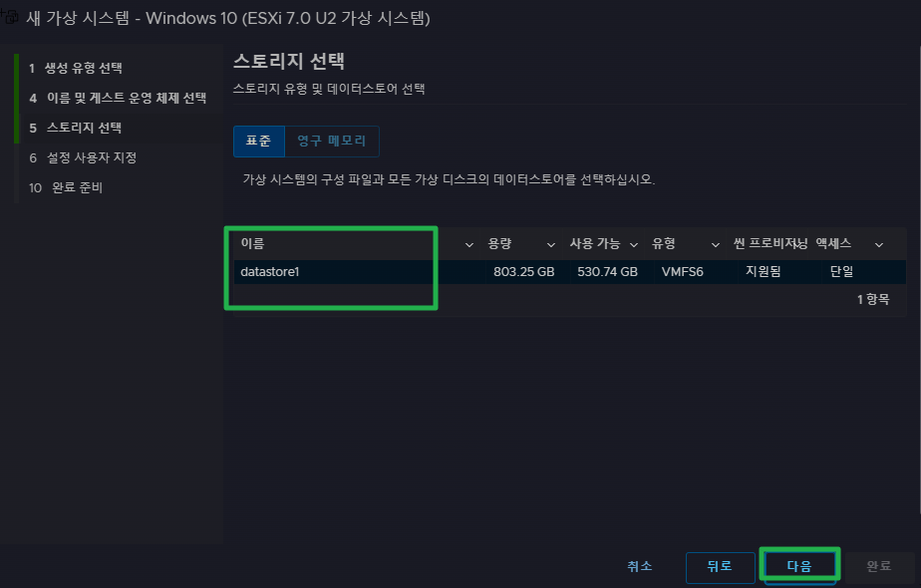Expand the 이름 column chevron menu
Viewport: 921px width, 588px height.
tap(469, 244)
